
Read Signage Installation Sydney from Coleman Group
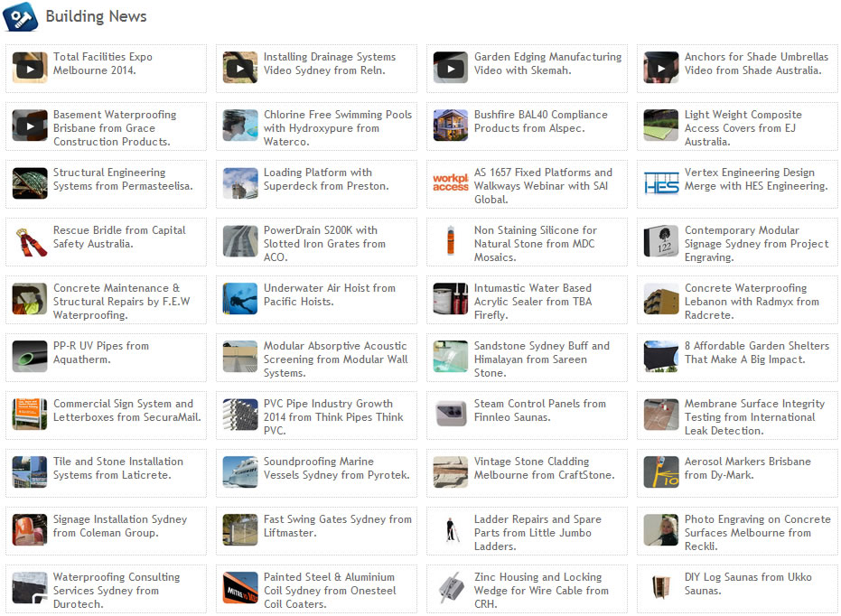[x=120, y=527]
